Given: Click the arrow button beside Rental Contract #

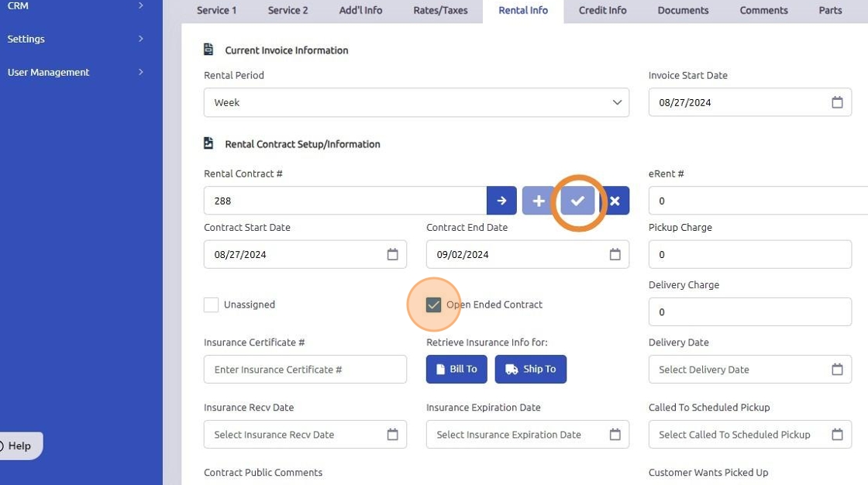Looking at the screenshot, I should click(x=501, y=201).
